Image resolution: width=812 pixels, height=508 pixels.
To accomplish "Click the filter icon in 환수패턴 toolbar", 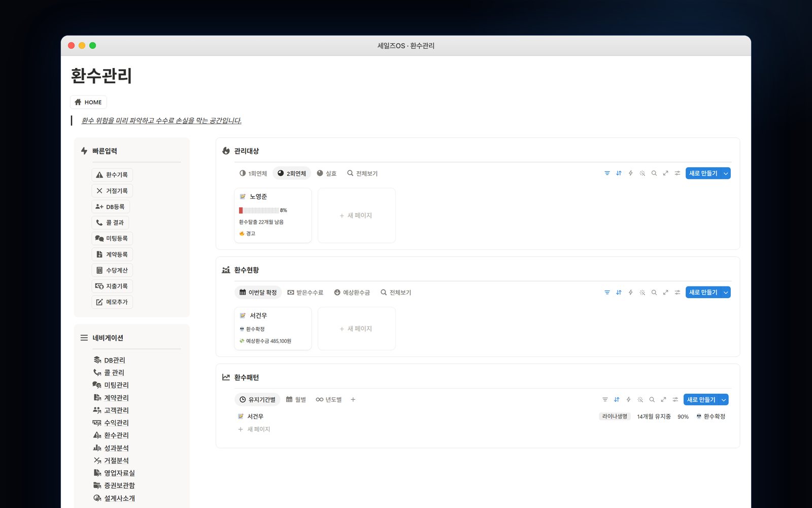I will 605,400.
